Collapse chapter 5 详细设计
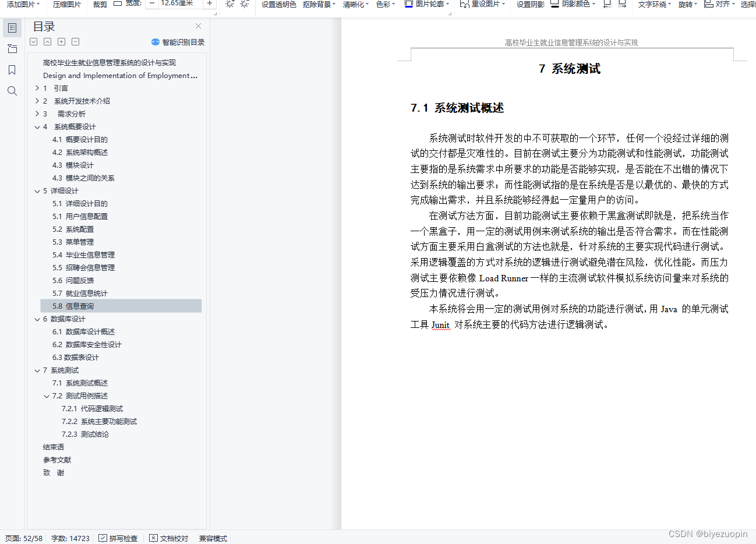Viewport: 756px width, 544px height. tap(37, 190)
